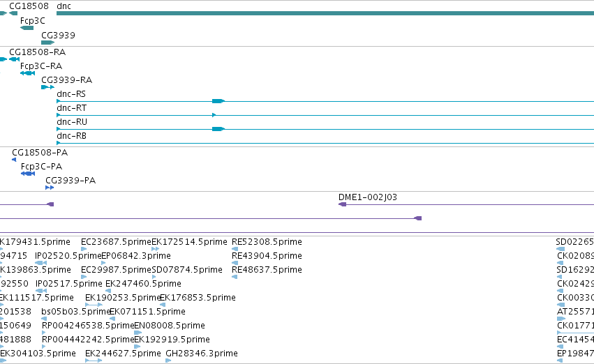Open the dnc-RU transcript label

point(72,122)
